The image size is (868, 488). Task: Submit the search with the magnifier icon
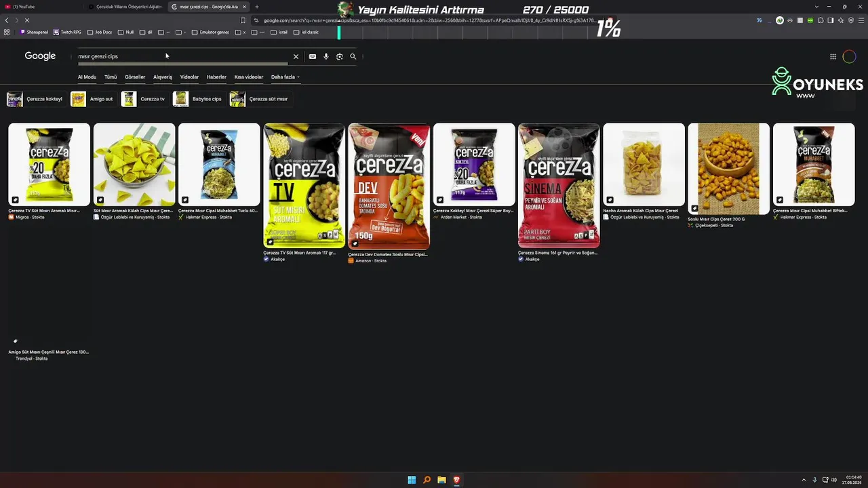point(353,56)
